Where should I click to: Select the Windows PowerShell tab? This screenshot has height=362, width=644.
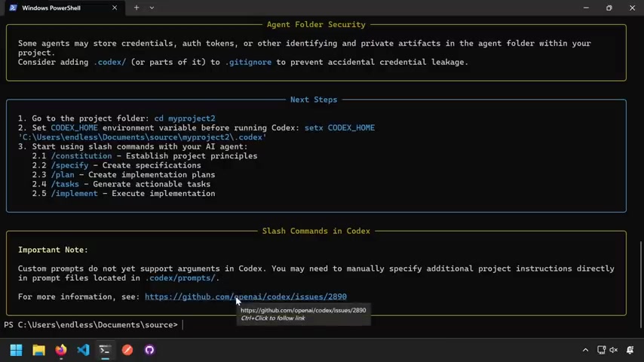click(63, 8)
